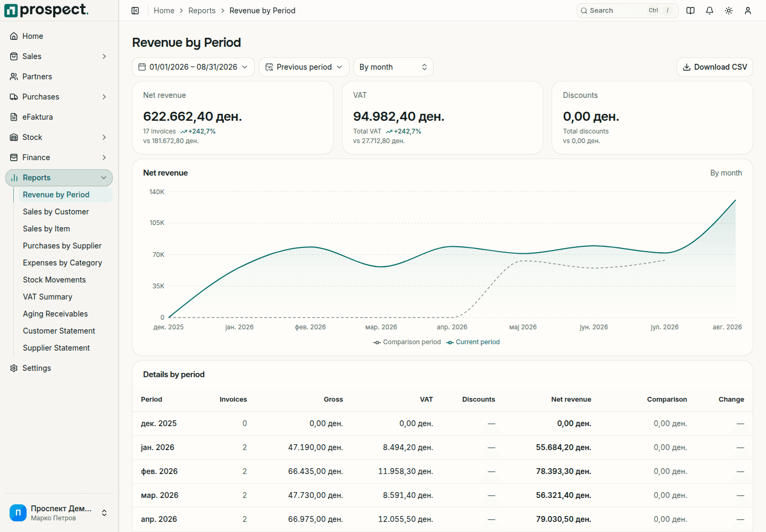Open the user profile icon

[748, 11]
